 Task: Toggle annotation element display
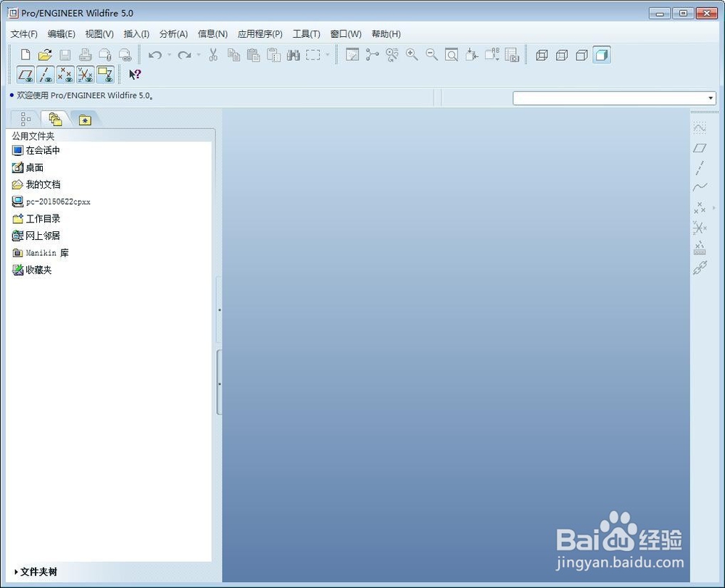point(105,75)
